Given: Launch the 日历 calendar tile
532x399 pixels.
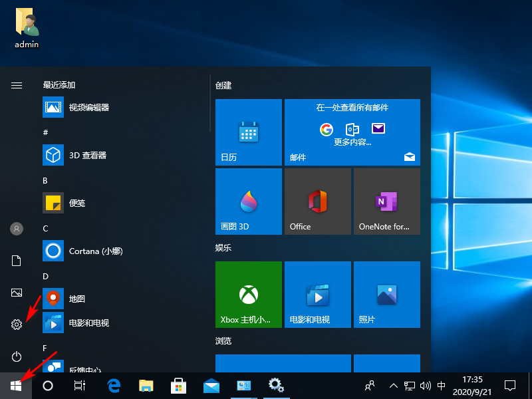Looking at the screenshot, I should (x=249, y=132).
